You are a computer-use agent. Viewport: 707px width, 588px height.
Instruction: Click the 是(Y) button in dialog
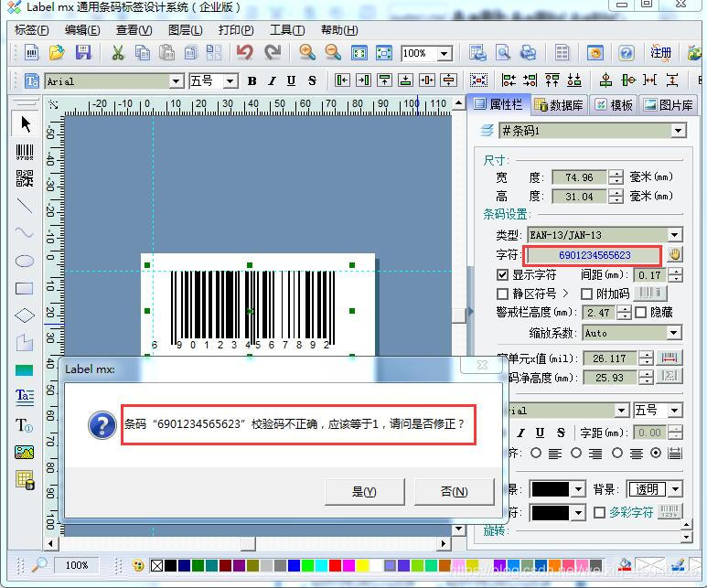pyautogui.click(x=364, y=491)
